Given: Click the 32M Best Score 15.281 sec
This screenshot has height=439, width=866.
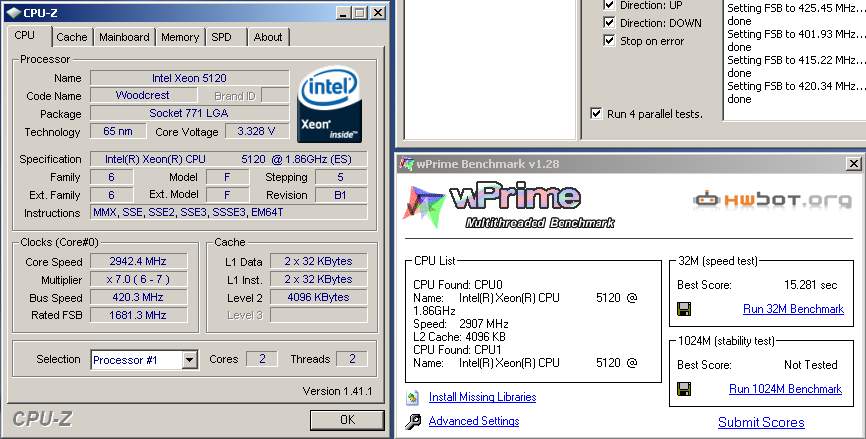Looking at the screenshot, I should [x=811, y=285].
